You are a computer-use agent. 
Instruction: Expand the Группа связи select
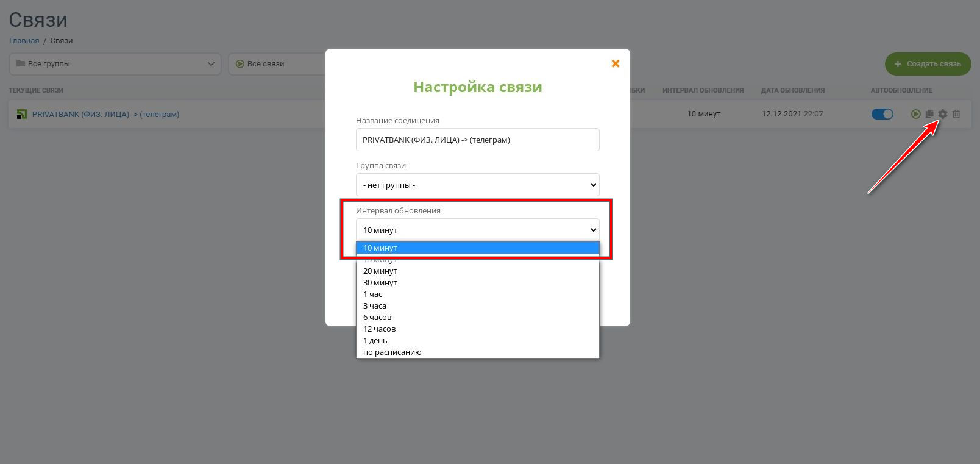(x=478, y=185)
